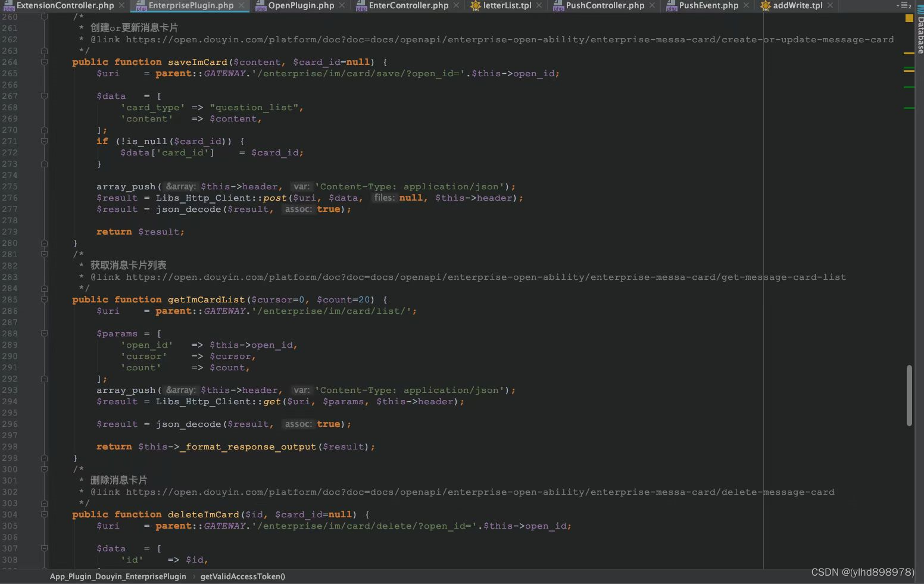Switch to the ExtensionController.php tab
Screen dimensions: 924x584
click(x=65, y=5)
